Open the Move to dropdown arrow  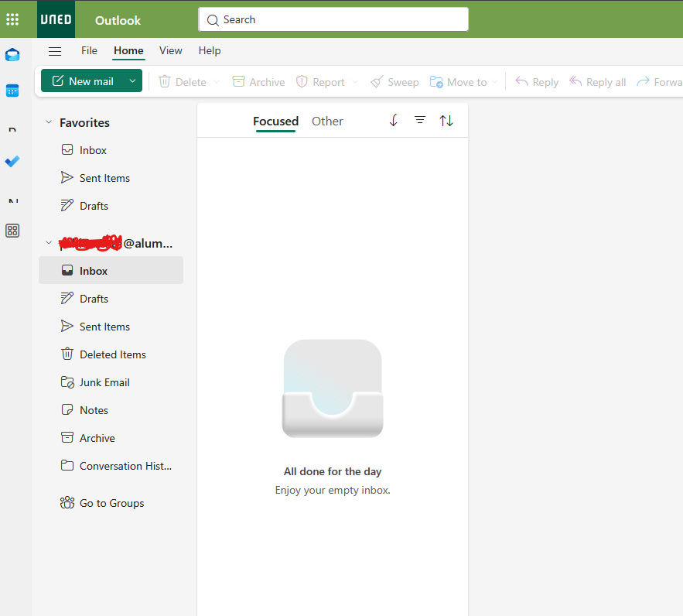coord(494,82)
